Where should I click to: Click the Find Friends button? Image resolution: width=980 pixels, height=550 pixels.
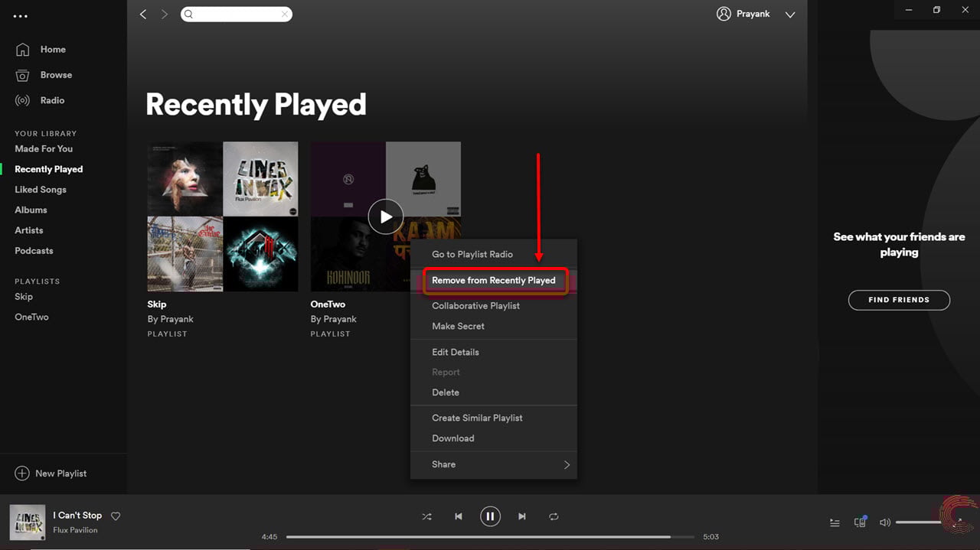899,300
